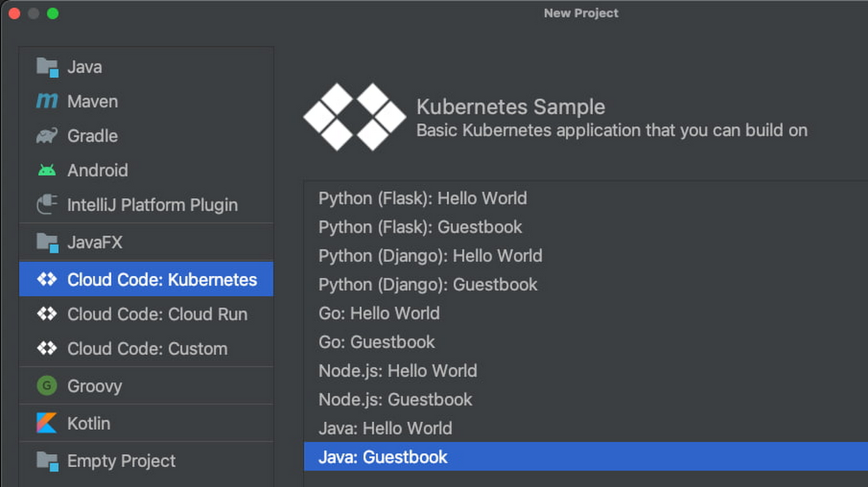
Task: Select Cloud Code: Kubernetes label
Action: (162, 280)
